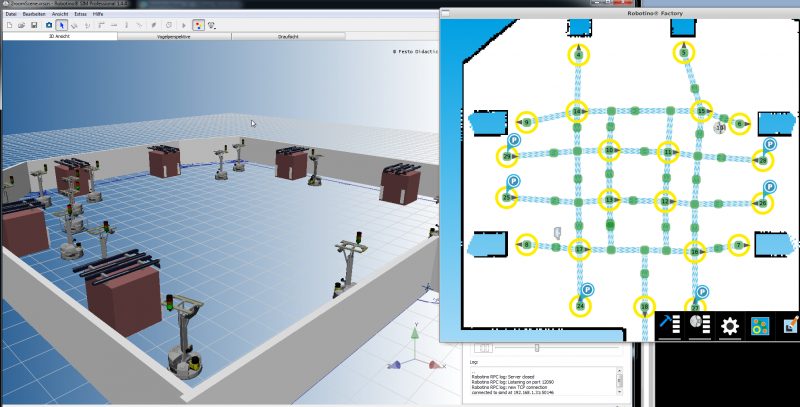Open Factory settings gear icon
This screenshot has width=800, height=407.
click(x=730, y=325)
